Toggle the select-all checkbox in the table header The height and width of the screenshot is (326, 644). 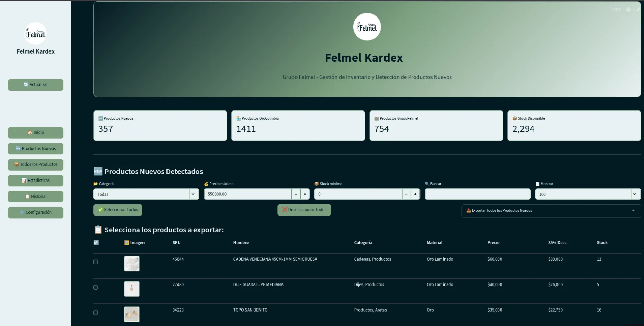(x=96, y=243)
